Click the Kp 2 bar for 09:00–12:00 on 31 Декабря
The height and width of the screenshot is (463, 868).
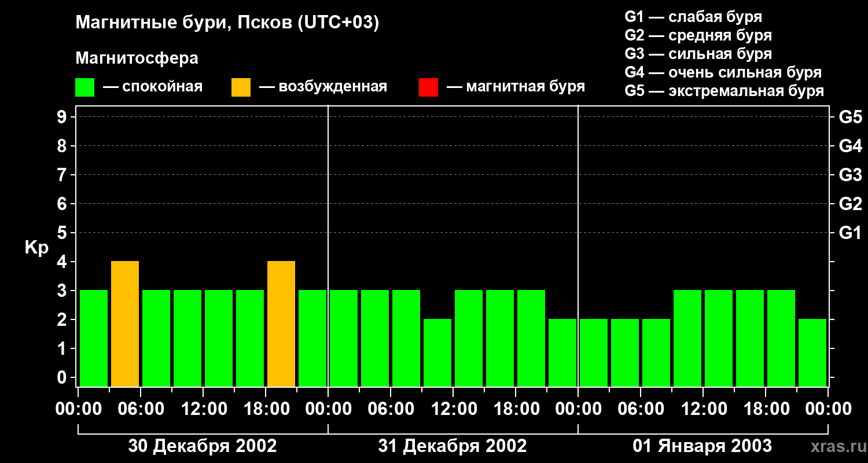click(437, 352)
